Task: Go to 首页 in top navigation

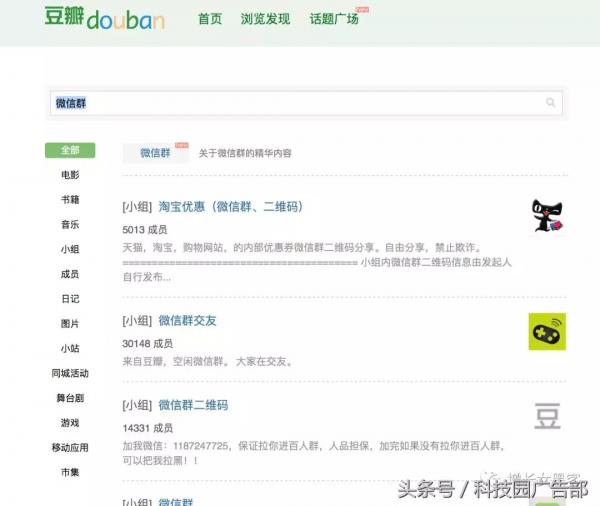Action: click(210, 18)
